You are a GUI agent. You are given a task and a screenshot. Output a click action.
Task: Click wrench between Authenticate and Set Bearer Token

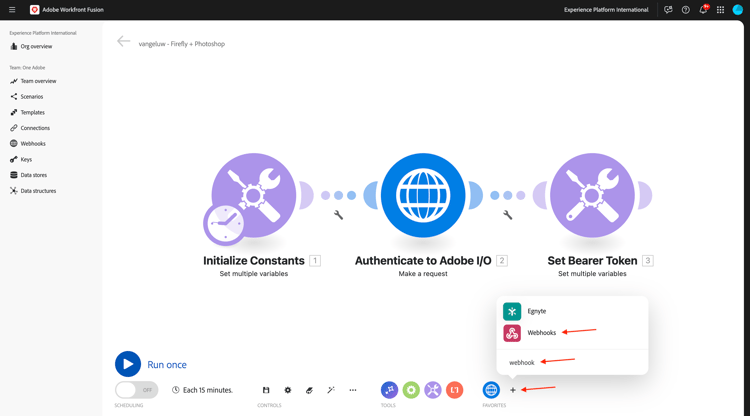click(x=507, y=215)
